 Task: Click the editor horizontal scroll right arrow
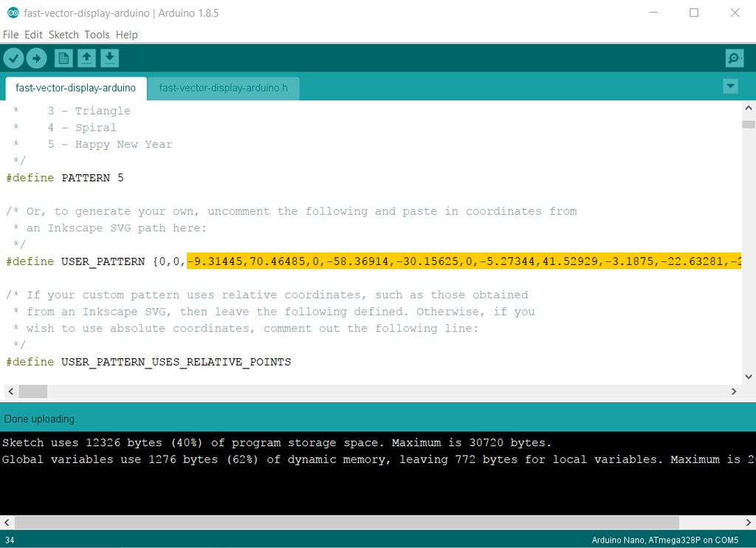pos(734,391)
